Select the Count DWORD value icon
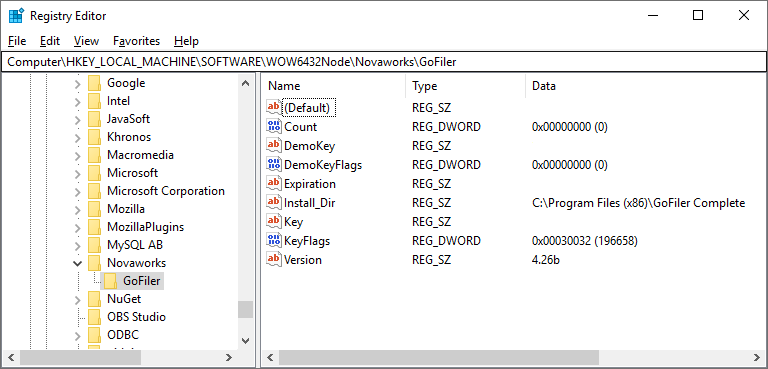The width and height of the screenshot is (768, 369). (274, 126)
